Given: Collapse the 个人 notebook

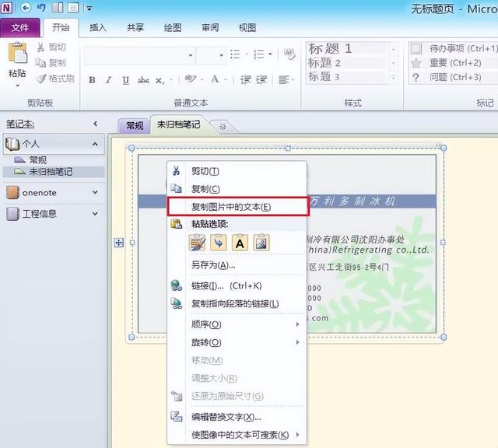Looking at the screenshot, I should [x=95, y=144].
